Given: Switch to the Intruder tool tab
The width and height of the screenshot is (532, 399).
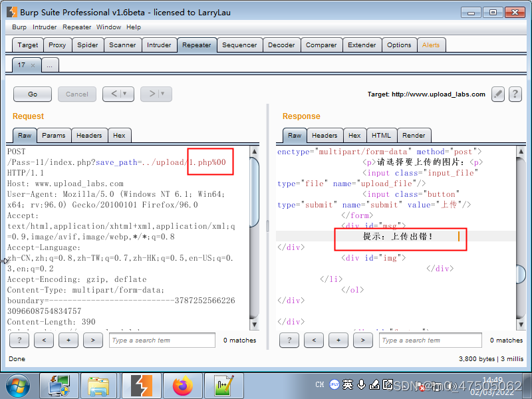Looking at the screenshot, I should pos(159,45).
